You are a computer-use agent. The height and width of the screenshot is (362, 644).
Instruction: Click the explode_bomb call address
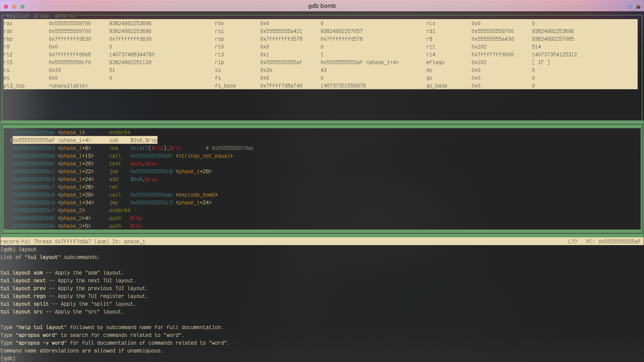tap(151, 195)
